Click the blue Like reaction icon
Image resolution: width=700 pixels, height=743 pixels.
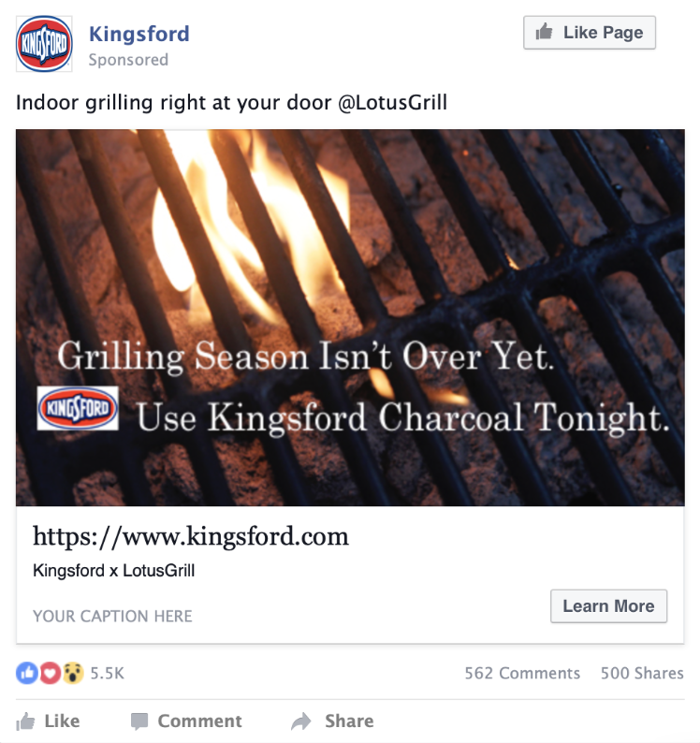(27, 673)
